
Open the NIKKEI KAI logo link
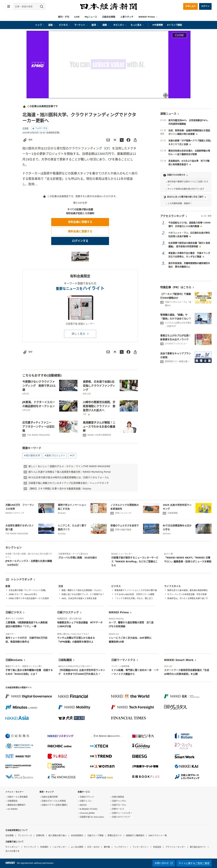(186, 766)
